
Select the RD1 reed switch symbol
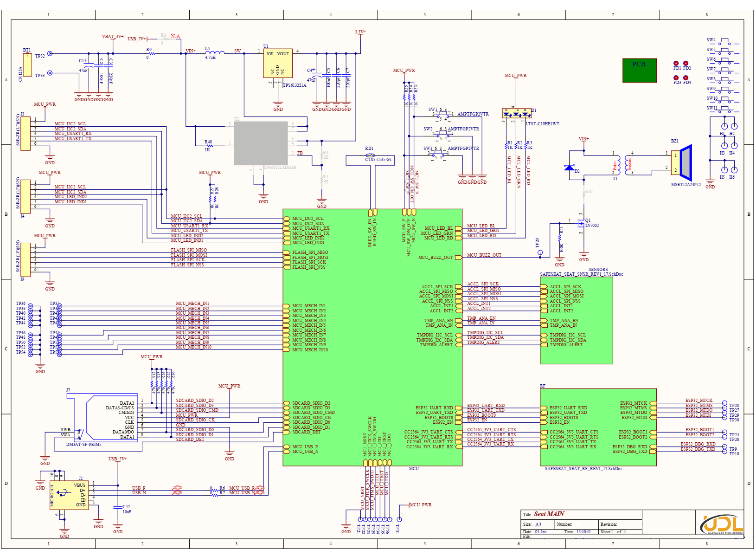(x=370, y=155)
